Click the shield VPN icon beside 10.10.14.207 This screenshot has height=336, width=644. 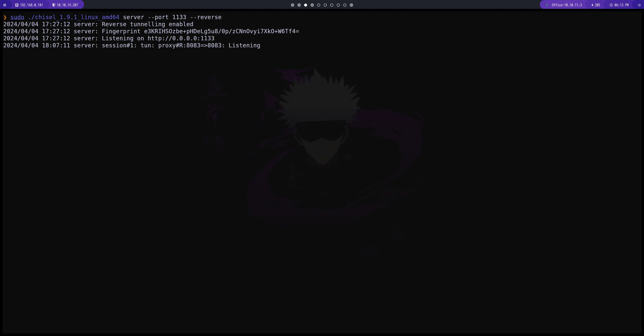click(54, 5)
